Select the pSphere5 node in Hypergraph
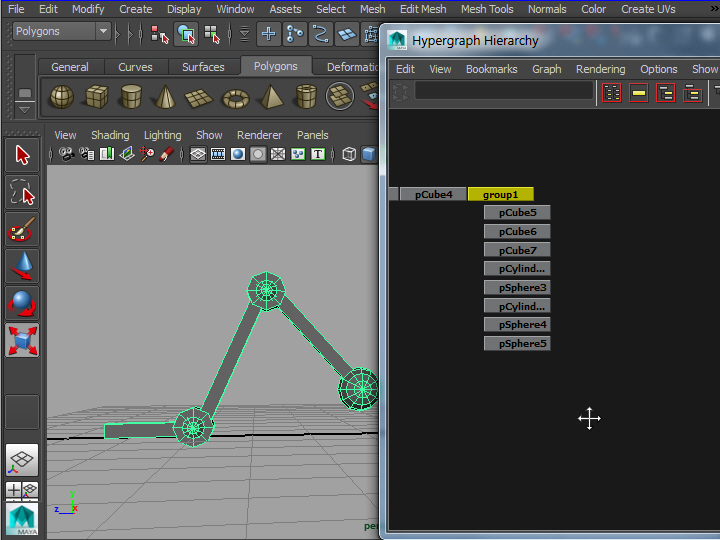The image size is (720, 540). pos(517,343)
